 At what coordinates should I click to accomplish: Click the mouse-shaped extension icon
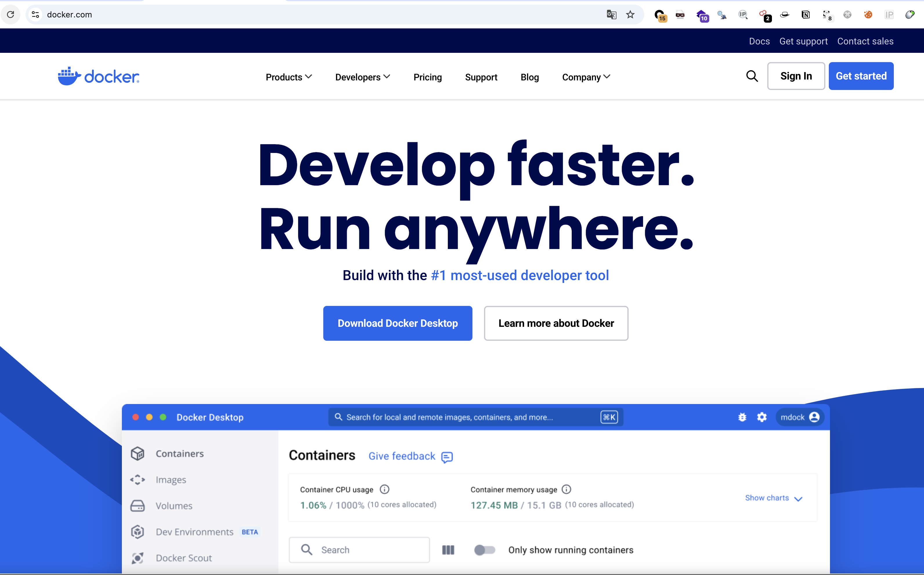(x=910, y=15)
